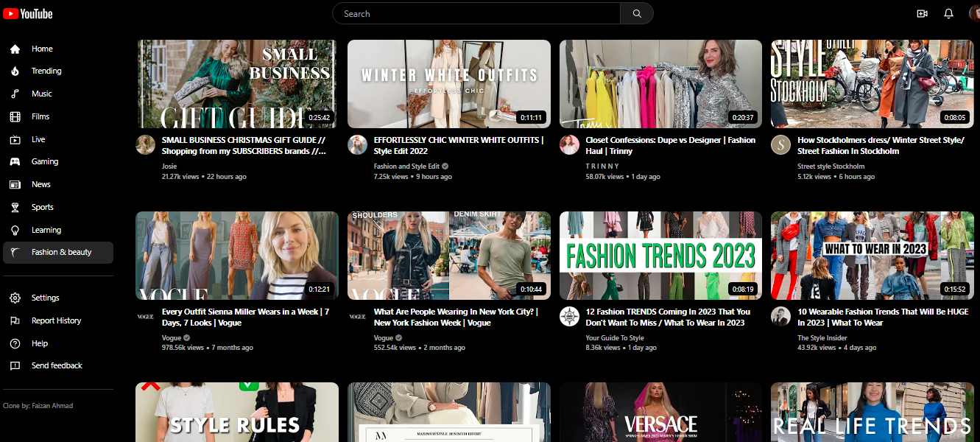This screenshot has width=980, height=442.
Task: Select the Gaming controller icon
Action: tap(15, 161)
